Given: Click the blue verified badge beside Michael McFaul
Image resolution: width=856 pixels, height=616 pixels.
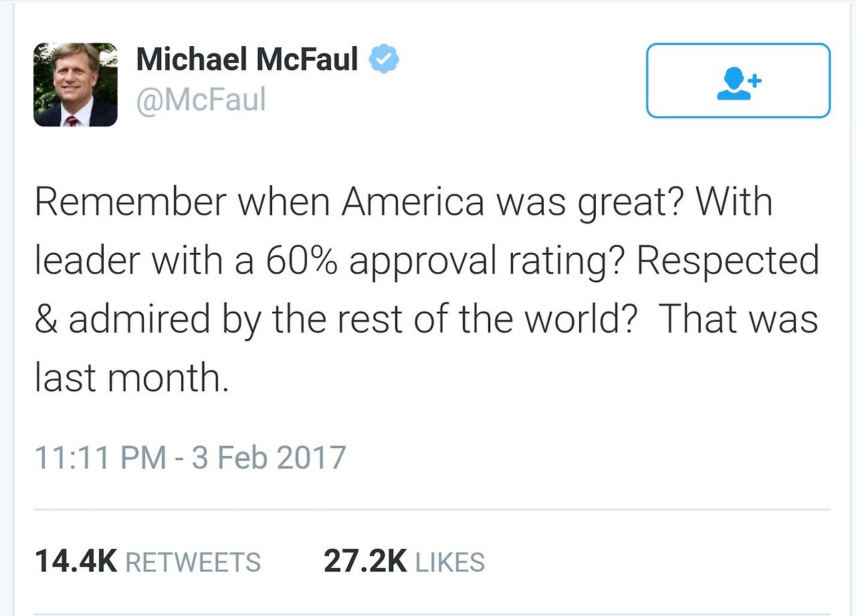Looking at the screenshot, I should (384, 61).
